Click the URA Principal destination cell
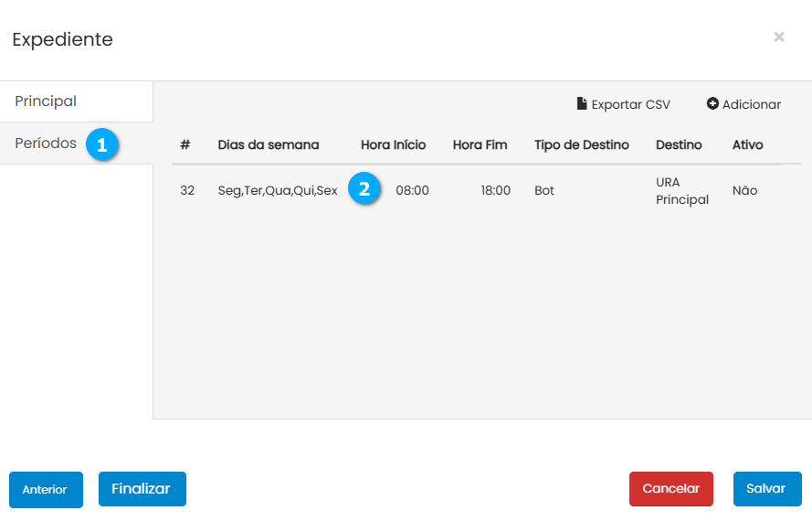The image size is (812, 521). click(681, 191)
